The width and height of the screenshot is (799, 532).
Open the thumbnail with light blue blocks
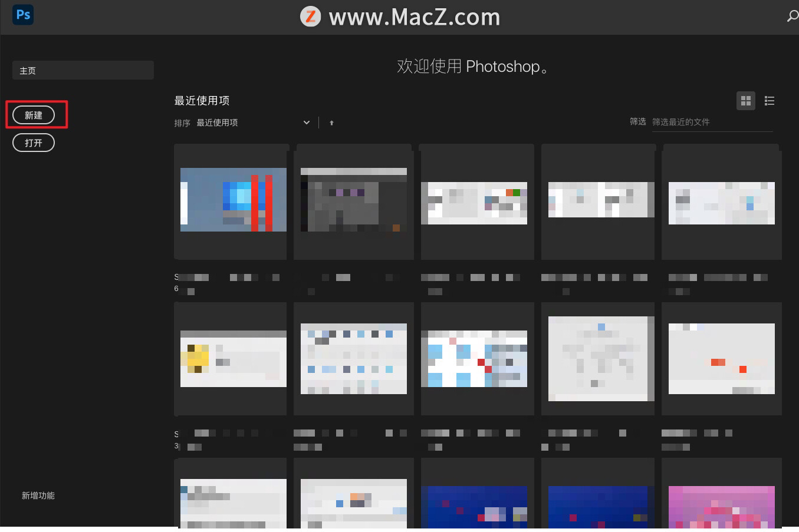coord(474,359)
